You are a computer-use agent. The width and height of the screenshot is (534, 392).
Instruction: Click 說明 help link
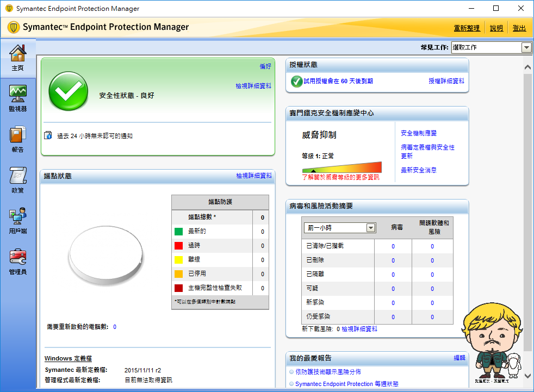[496, 28]
